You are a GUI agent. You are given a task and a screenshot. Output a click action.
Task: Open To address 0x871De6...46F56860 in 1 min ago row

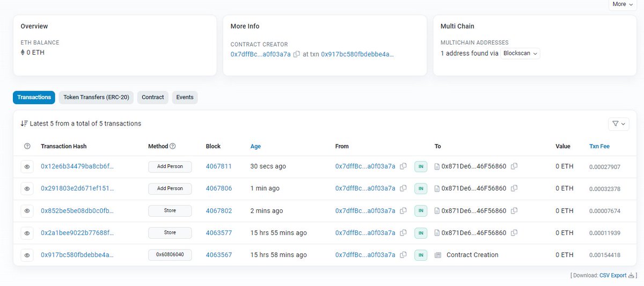click(x=473, y=188)
